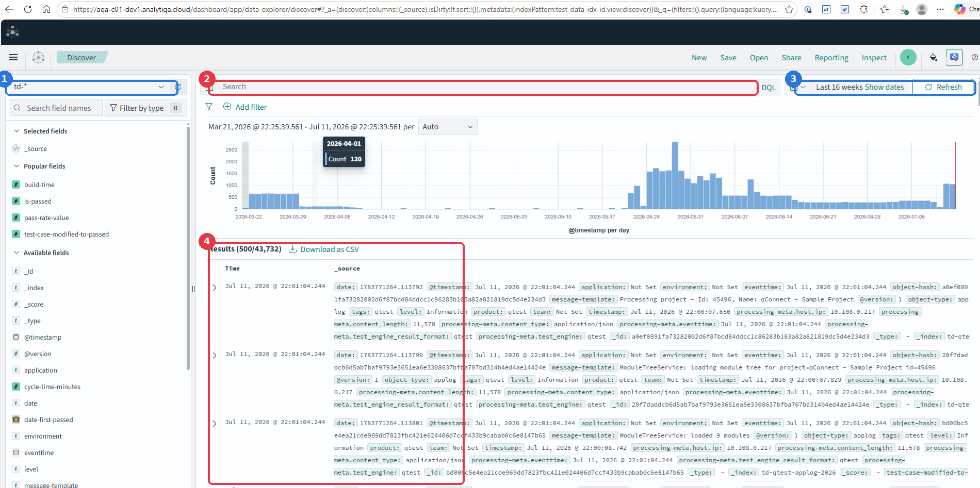Bookmark this page with the star icon
Image resolution: width=980 pixels, height=488 pixels.
coord(789,9)
